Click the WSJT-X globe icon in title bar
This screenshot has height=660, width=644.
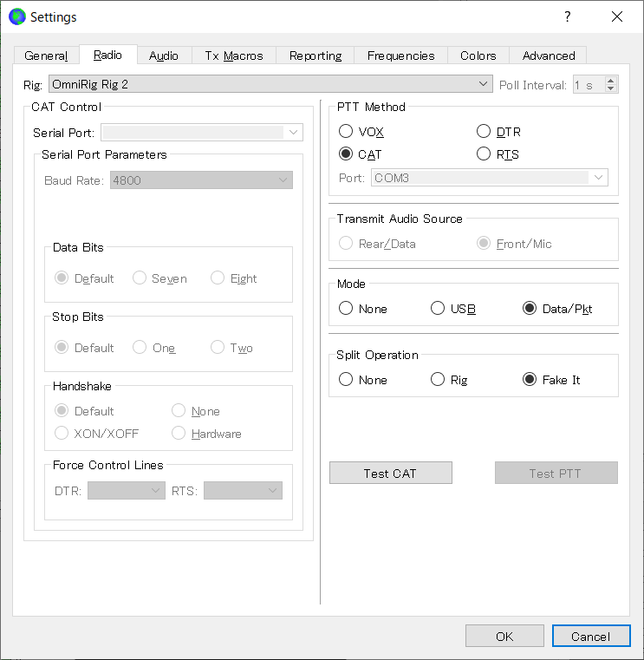point(16,16)
